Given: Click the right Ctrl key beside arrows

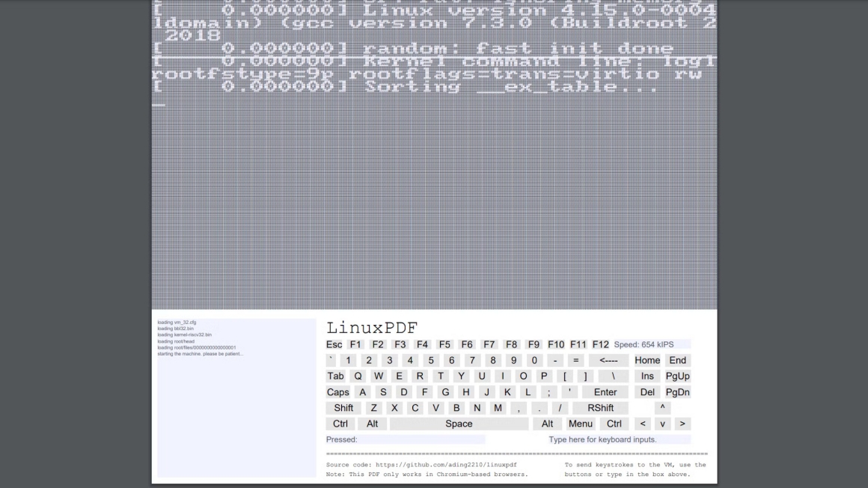Looking at the screenshot, I should coord(614,424).
